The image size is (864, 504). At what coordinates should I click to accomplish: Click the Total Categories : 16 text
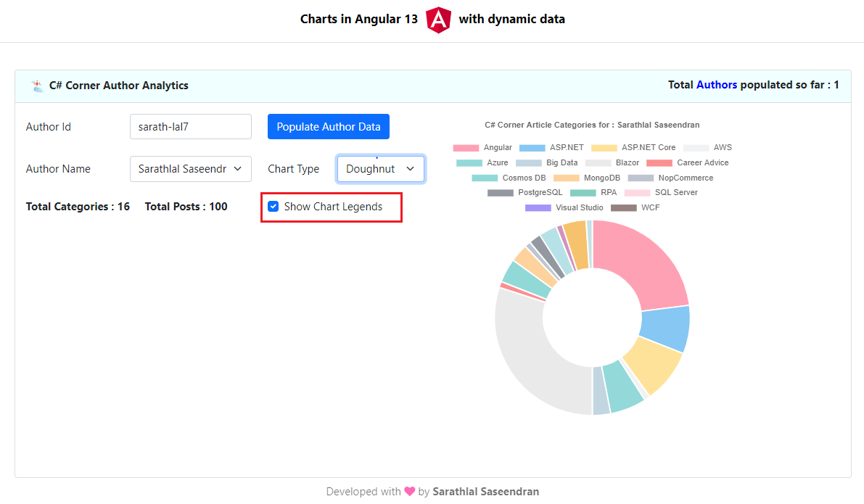click(x=78, y=207)
